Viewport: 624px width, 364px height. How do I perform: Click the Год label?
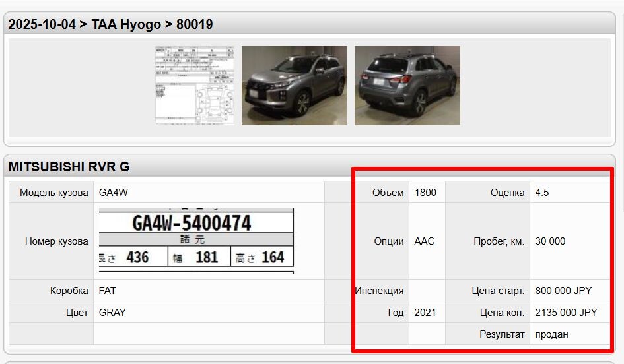tap(396, 313)
